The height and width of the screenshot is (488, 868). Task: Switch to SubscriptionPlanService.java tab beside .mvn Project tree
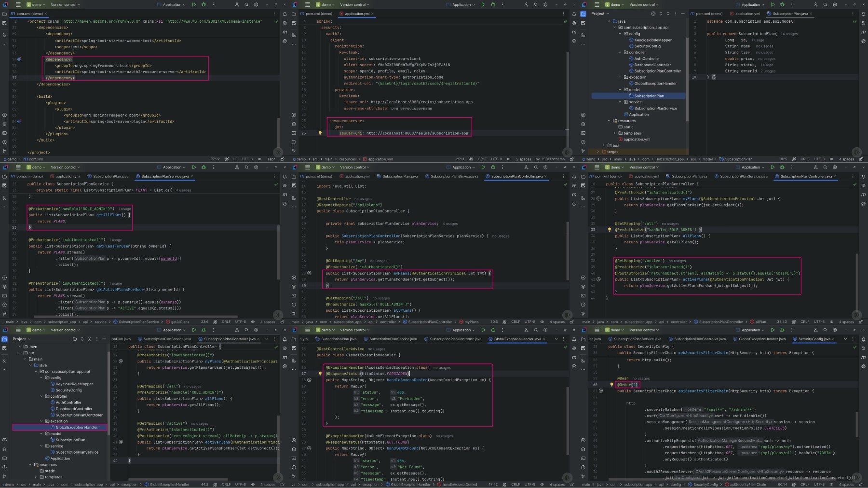pos(164,339)
